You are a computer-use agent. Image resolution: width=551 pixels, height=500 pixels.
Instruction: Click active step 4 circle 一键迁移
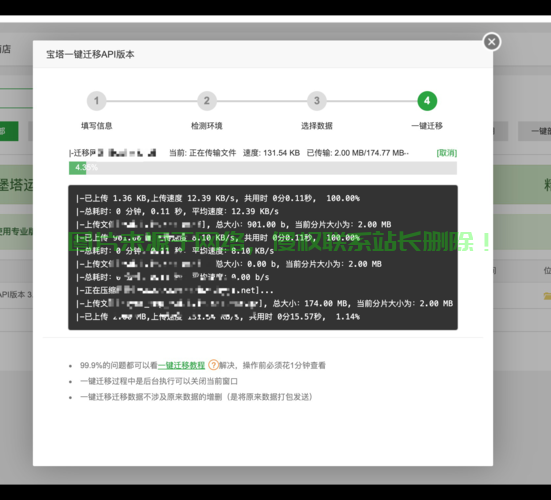pos(427,101)
